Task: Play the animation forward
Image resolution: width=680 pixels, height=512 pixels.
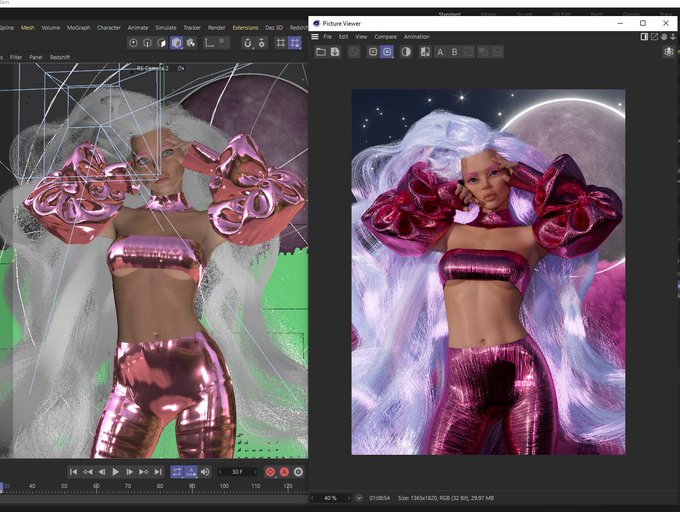Action: point(115,472)
